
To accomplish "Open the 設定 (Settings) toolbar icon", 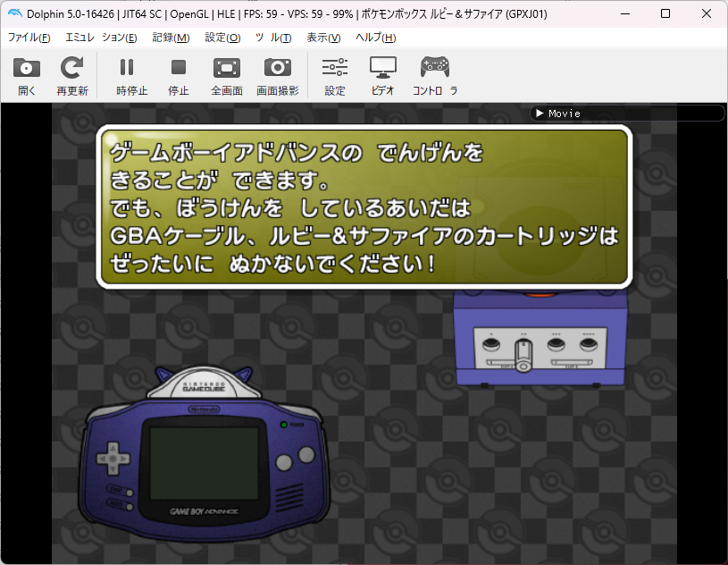I will pos(335,76).
